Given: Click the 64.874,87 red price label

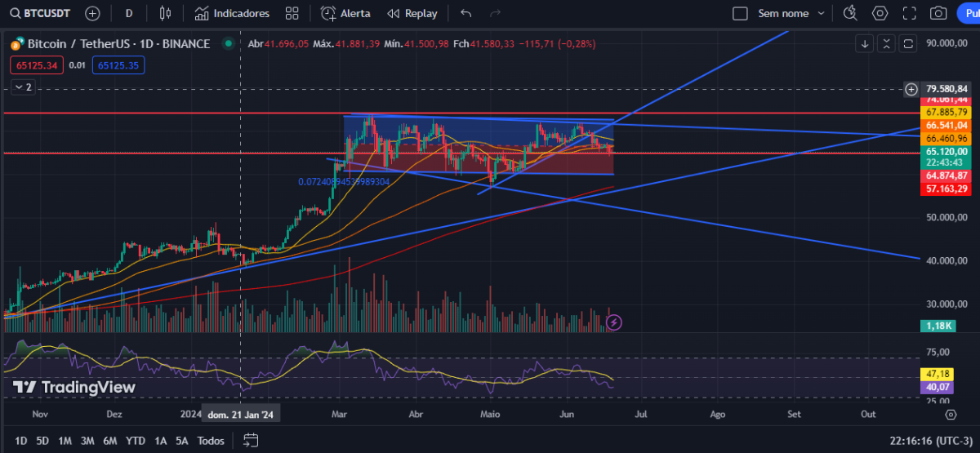Looking at the screenshot, I should pos(947,175).
